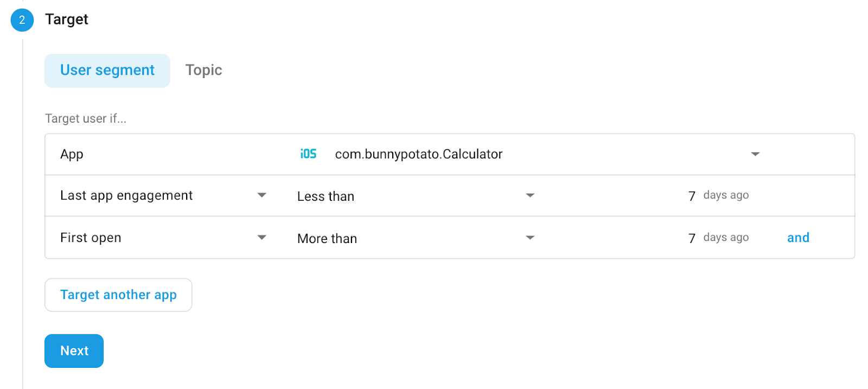Click Target another app button
The image size is (868, 389).
(118, 295)
